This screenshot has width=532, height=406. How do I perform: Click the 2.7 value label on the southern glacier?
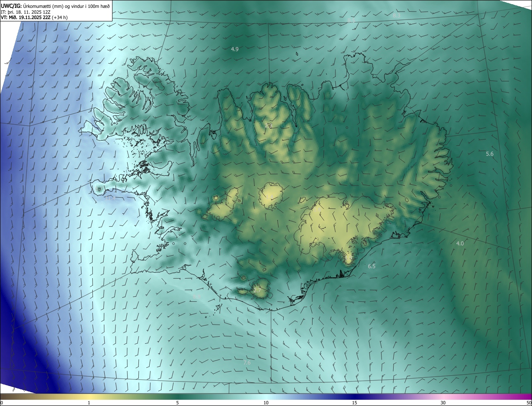coord(257,291)
